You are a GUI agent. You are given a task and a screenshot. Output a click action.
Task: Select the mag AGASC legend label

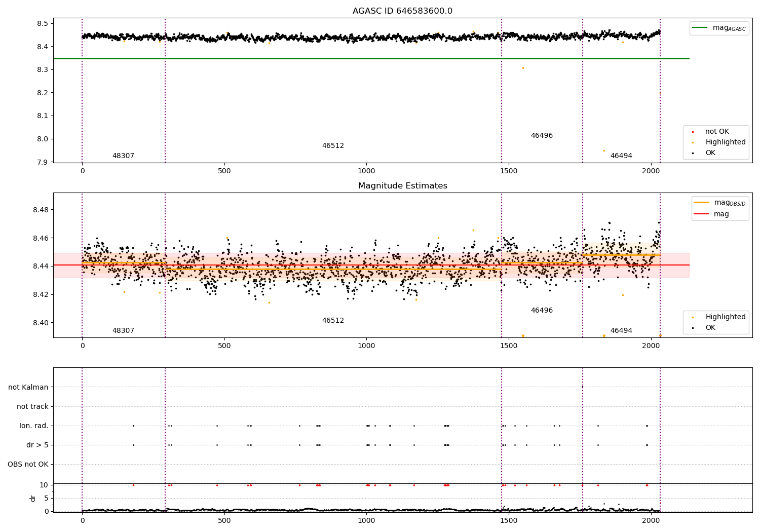pos(729,28)
